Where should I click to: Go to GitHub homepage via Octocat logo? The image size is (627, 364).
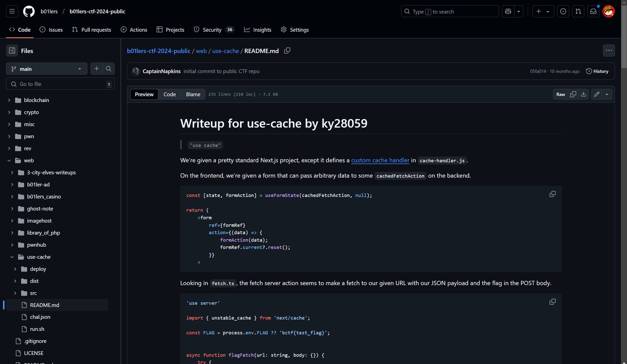tap(29, 11)
